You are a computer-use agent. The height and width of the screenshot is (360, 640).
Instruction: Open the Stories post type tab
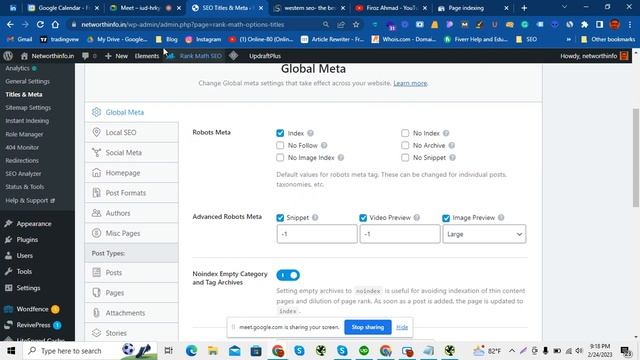pyautogui.click(x=131, y=333)
